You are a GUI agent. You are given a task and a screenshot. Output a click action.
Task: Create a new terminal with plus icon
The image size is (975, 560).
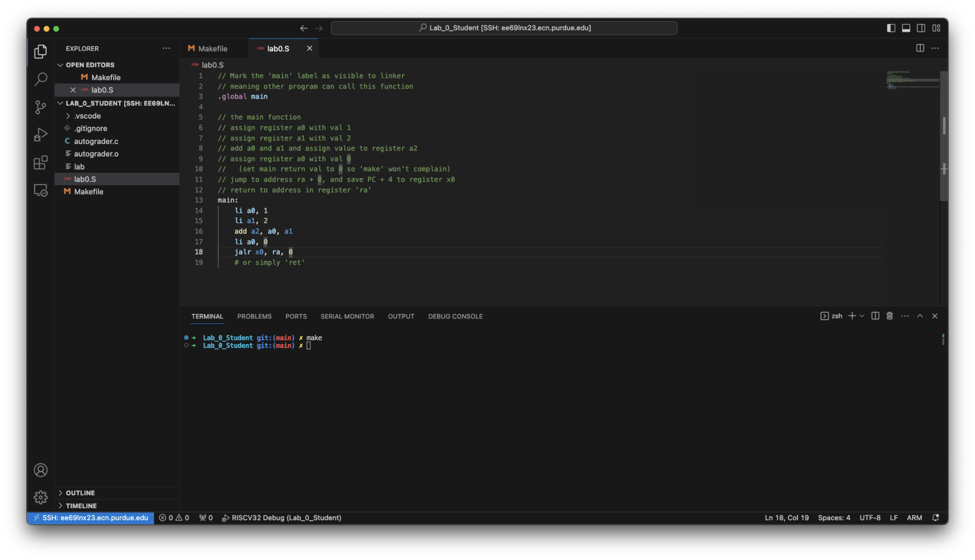coord(852,316)
